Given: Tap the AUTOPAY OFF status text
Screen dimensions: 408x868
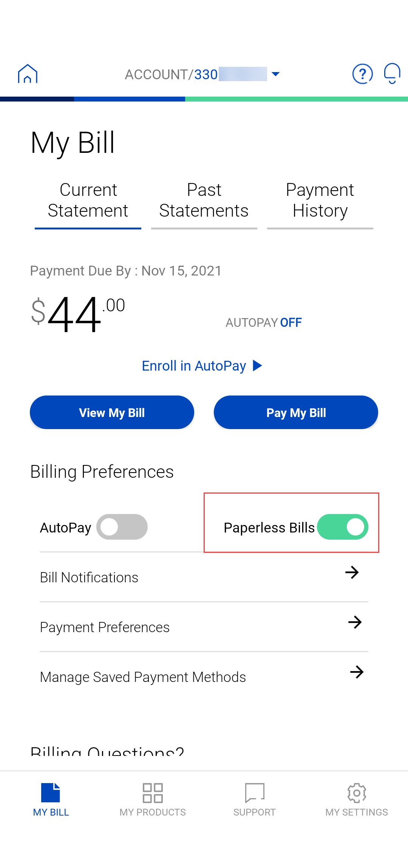Looking at the screenshot, I should coord(264,323).
